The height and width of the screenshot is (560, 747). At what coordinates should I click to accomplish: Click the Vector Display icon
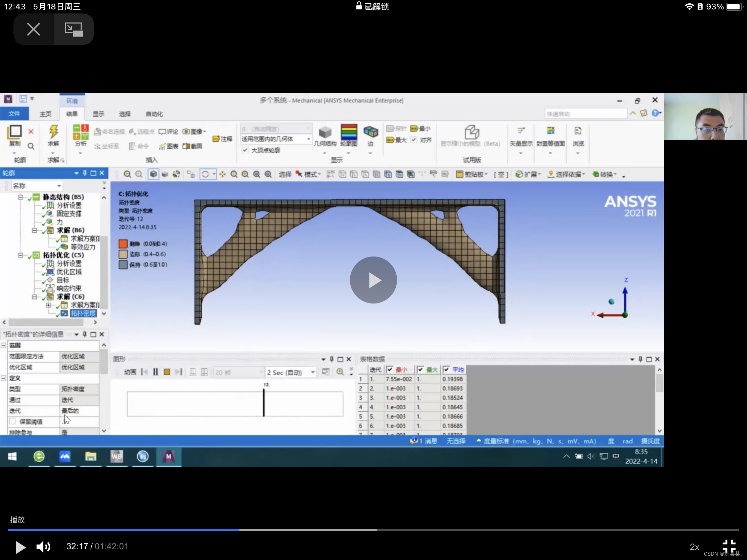pos(521,131)
